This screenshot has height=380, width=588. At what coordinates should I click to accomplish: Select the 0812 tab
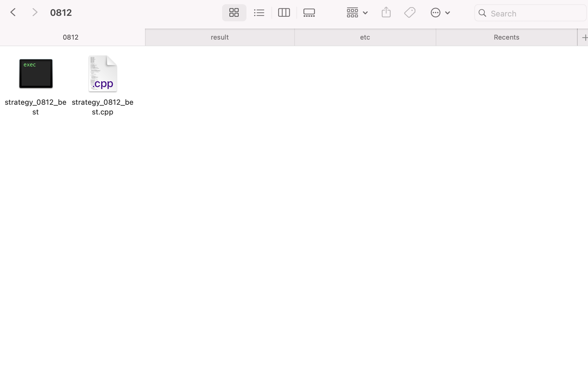click(x=71, y=37)
